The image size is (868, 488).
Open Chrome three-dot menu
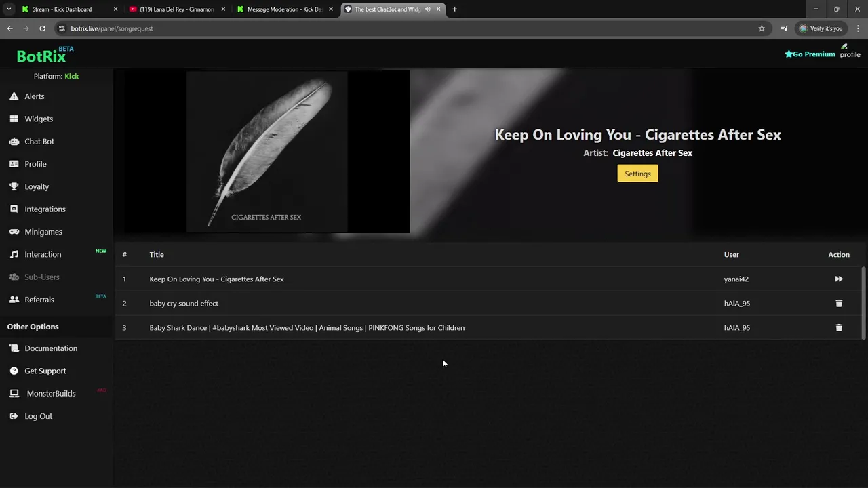tap(858, 28)
